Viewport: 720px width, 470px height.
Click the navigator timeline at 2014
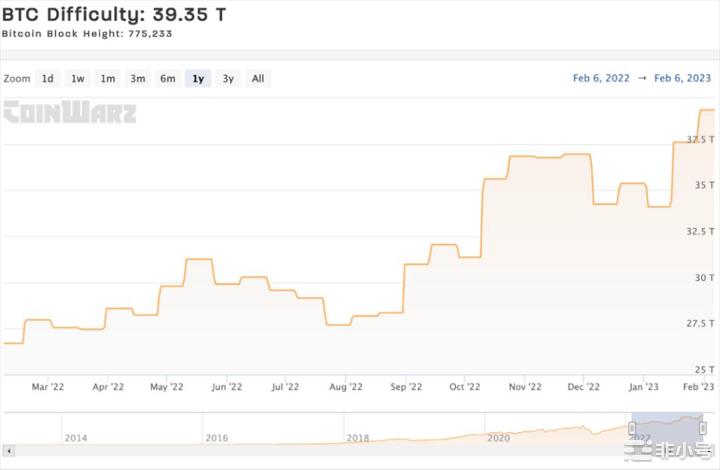point(76,438)
